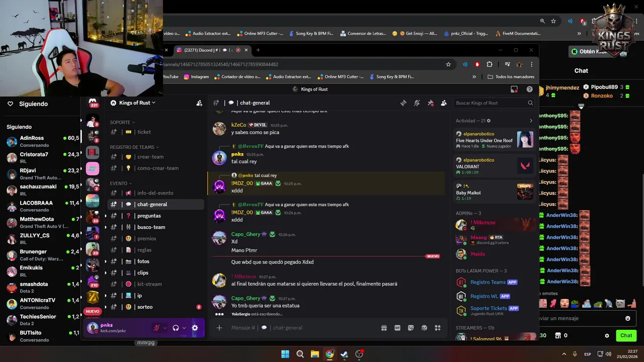Image resolution: width=644 pixels, height=362 pixels.
Task: Bookmark page star in Discord Chrome window
Action: pos(448,64)
